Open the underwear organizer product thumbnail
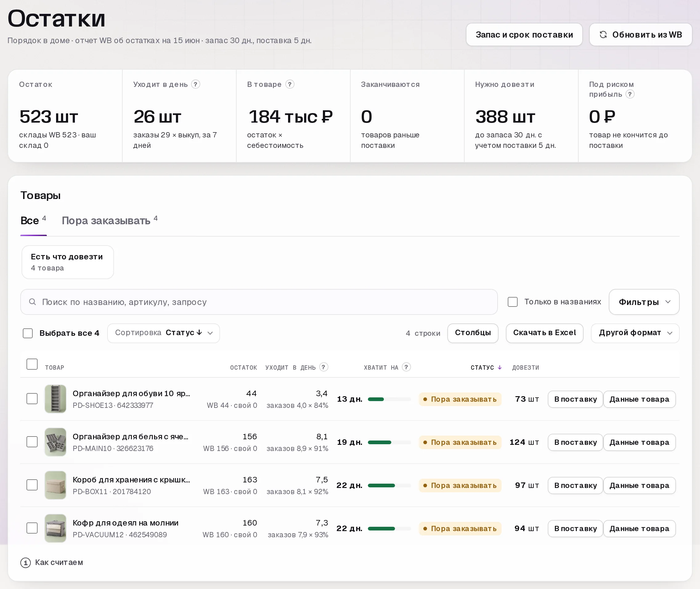 tap(55, 442)
